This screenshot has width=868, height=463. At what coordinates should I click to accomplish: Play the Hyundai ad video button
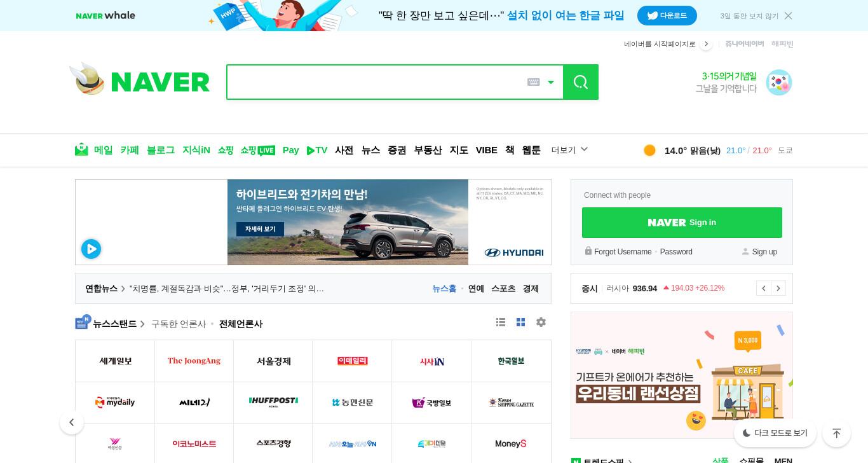tap(91, 249)
